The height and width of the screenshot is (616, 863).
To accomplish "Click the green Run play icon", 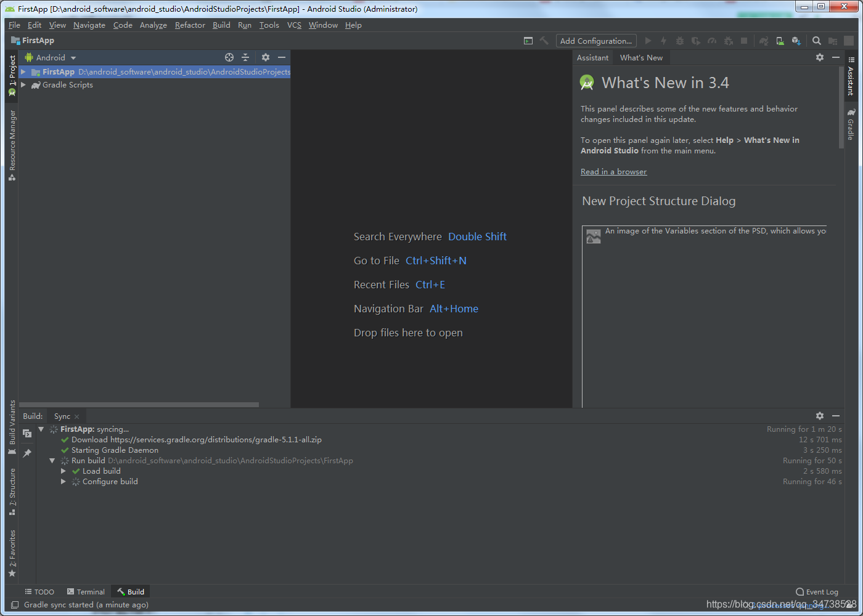I will coord(648,41).
